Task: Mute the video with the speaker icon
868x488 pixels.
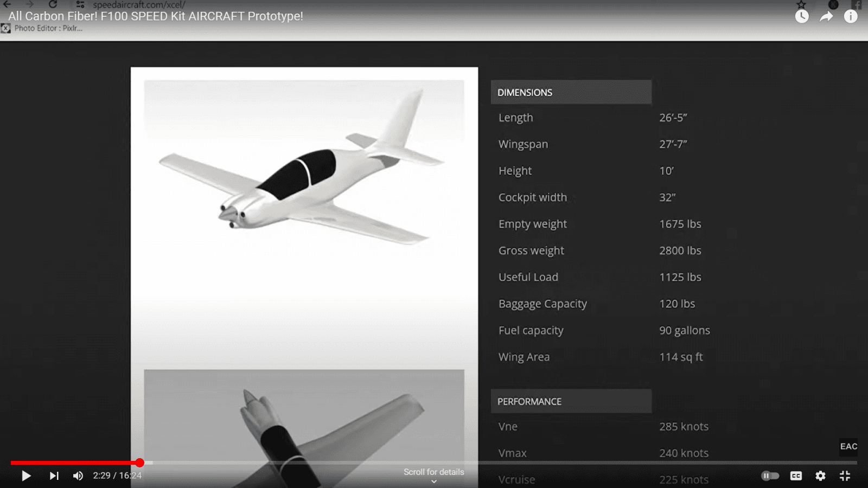Action: pyautogui.click(x=78, y=476)
